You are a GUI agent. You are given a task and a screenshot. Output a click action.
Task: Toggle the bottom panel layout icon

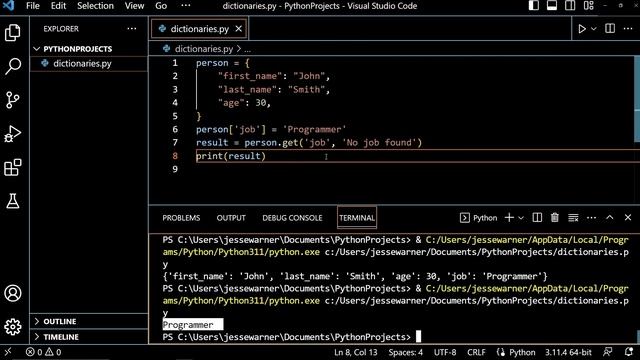click(x=552, y=6)
